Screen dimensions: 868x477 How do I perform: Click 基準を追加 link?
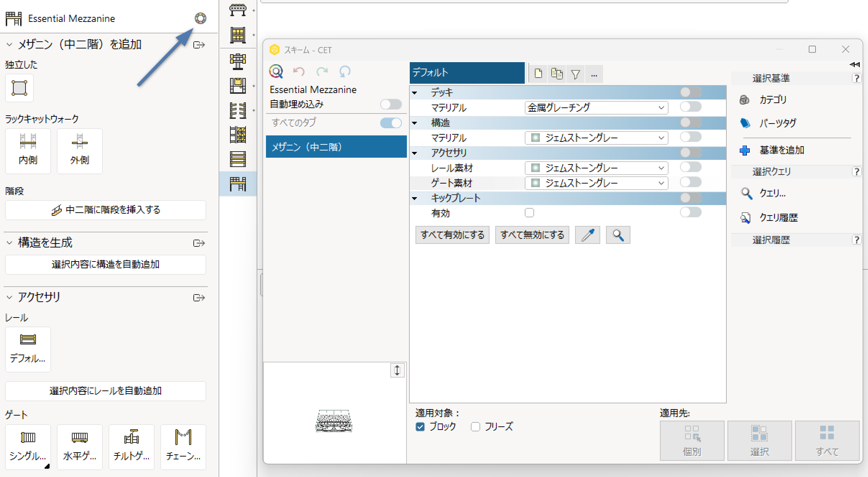tap(772, 150)
